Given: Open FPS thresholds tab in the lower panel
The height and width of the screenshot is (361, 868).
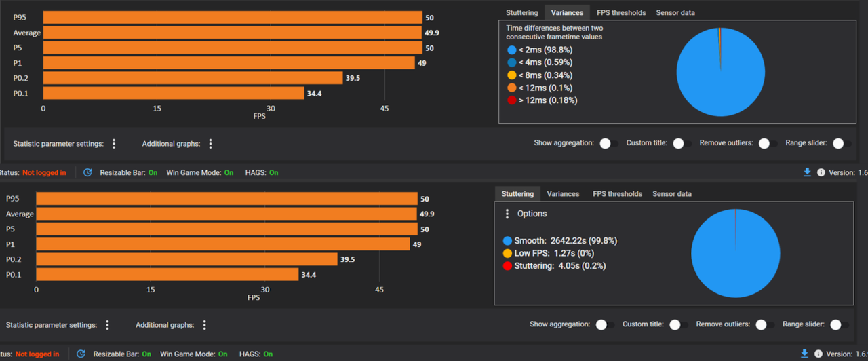Looking at the screenshot, I should [x=617, y=193].
